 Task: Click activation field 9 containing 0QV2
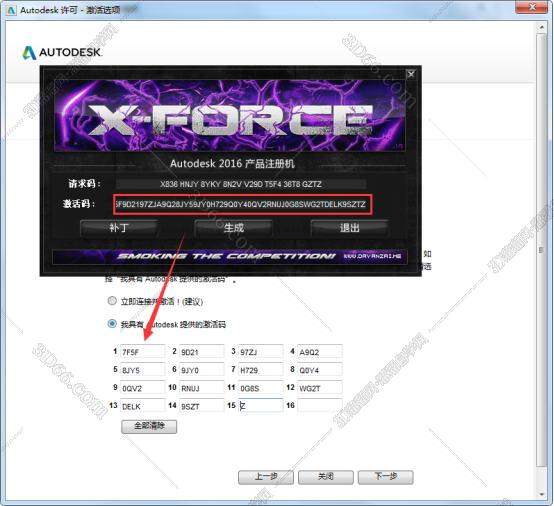coord(142,388)
